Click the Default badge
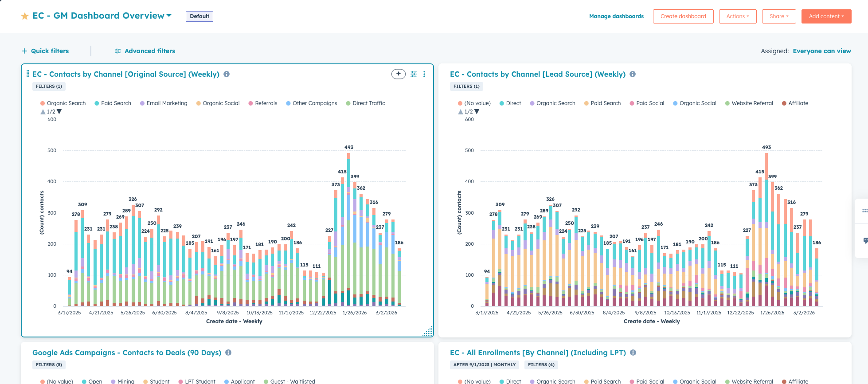Viewport: 868px width, 384px height. point(199,16)
